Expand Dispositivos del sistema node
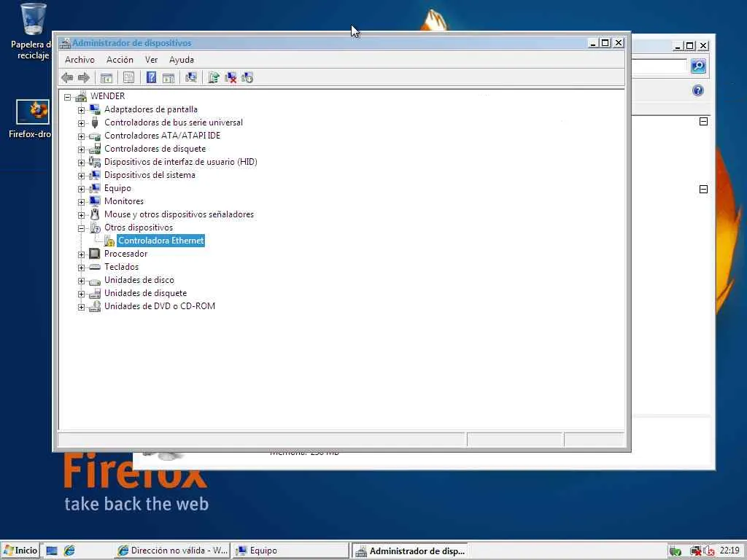The image size is (747, 560). (82, 176)
